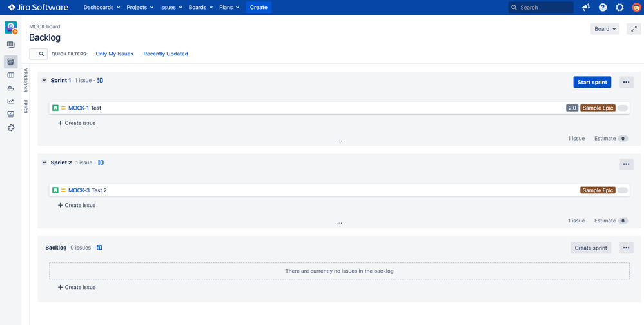Click the MOCK-3 story type icon
Viewport: 644px width, 325px height.
click(x=55, y=190)
